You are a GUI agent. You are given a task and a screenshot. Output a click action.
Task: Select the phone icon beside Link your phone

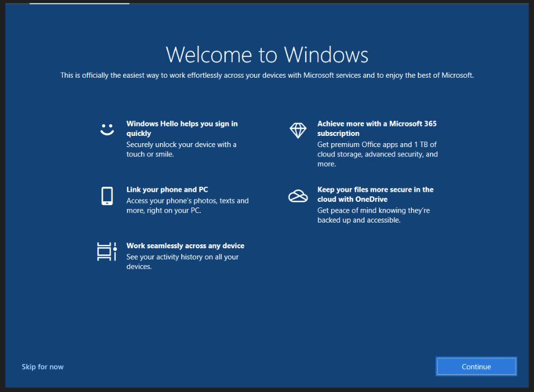(x=107, y=196)
